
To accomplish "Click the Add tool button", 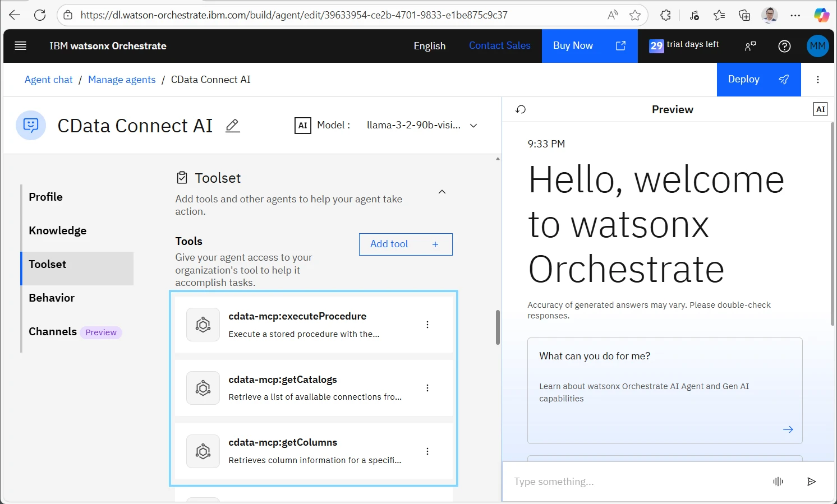I will 405,244.
